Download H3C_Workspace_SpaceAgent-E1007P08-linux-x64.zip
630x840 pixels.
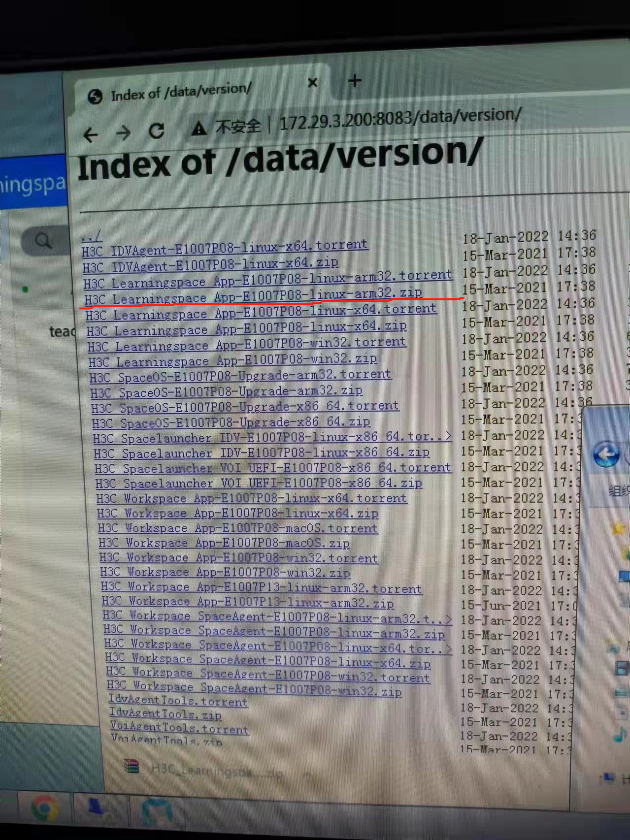pyautogui.click(x=268, y=661)
